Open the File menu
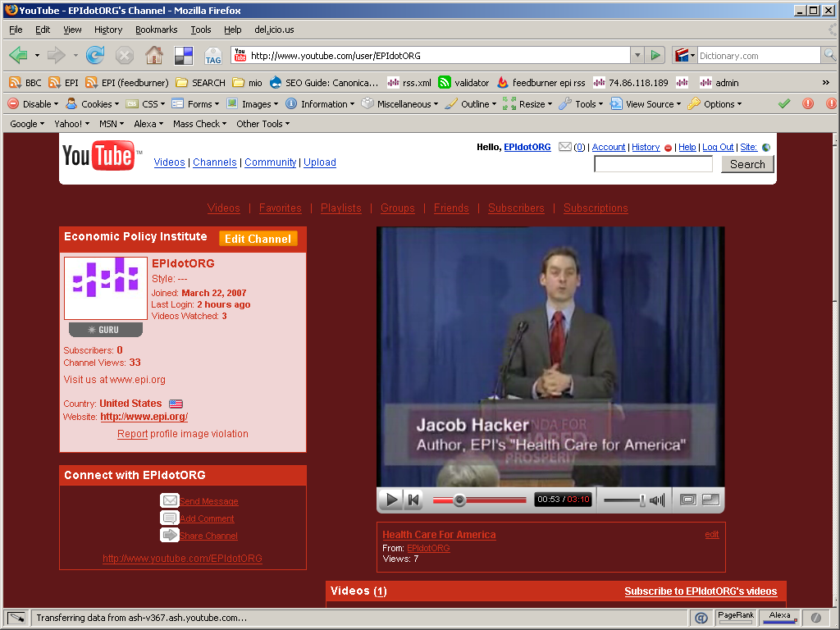 click(x=16, y=30)
